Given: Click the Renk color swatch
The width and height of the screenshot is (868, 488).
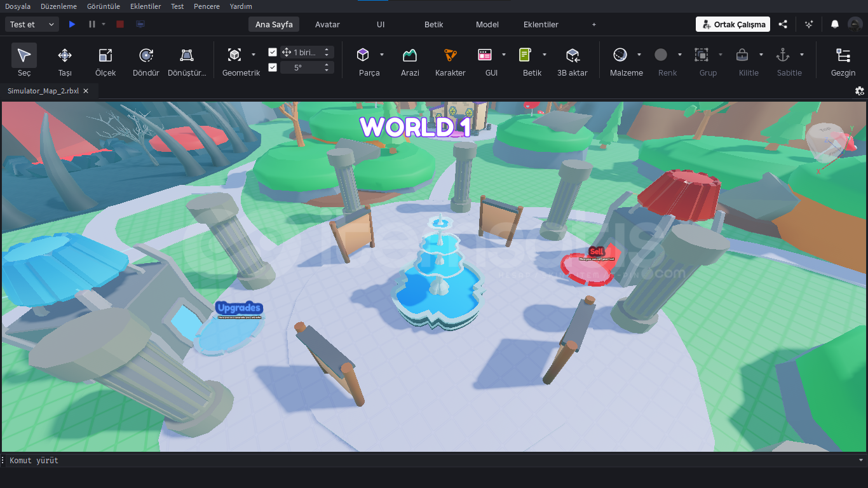Looking at the screenshot, I should point(661,55).
